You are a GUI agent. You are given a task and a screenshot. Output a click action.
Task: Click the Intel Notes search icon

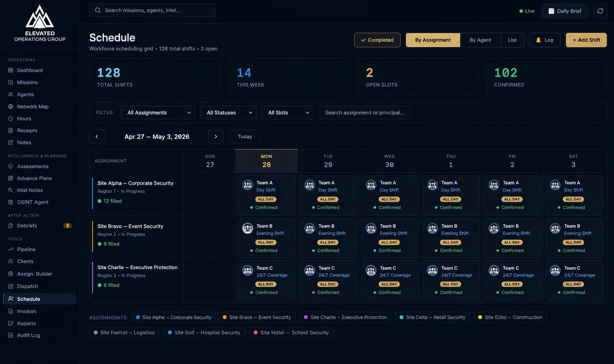point(11,190)
